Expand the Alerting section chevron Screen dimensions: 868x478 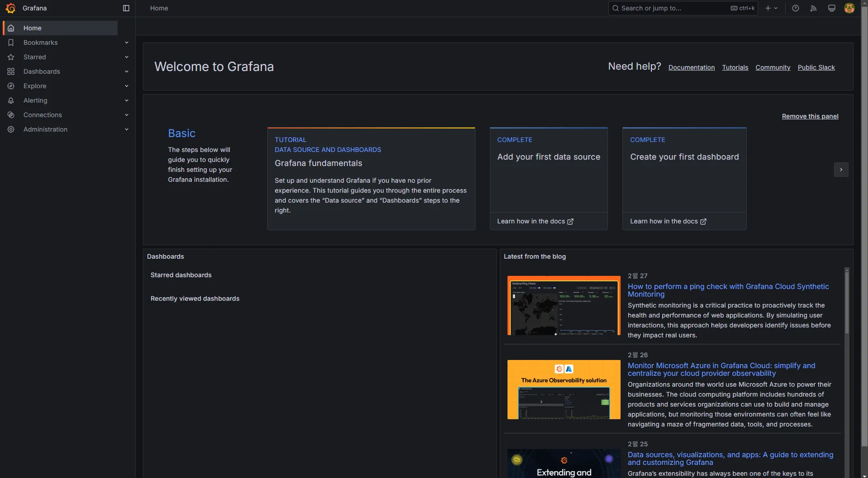(127, 100)
